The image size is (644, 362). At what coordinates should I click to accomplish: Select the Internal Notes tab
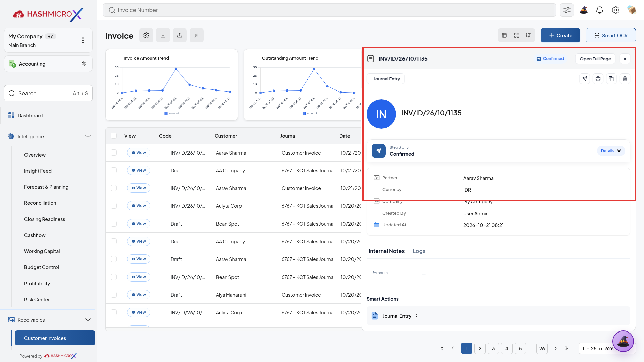(x=386, y=251)
